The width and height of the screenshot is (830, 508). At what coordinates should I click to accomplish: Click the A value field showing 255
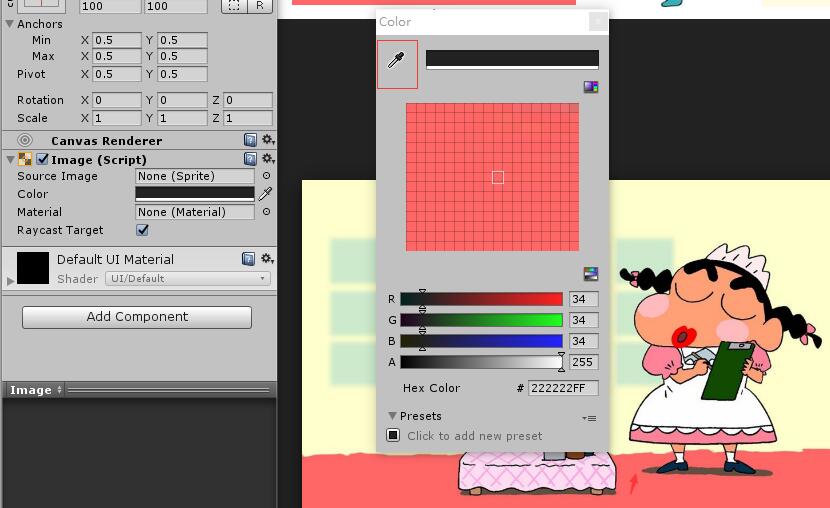click(x=584, y=362)
